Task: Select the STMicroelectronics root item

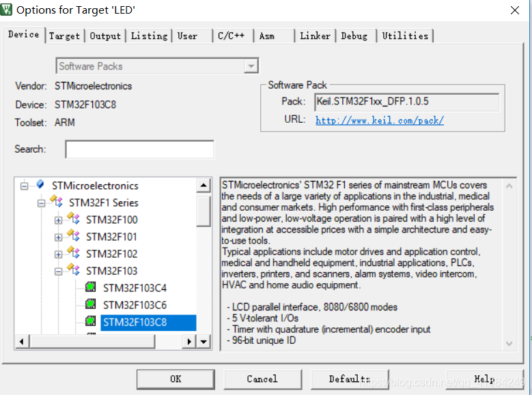Action: point(95,186)
